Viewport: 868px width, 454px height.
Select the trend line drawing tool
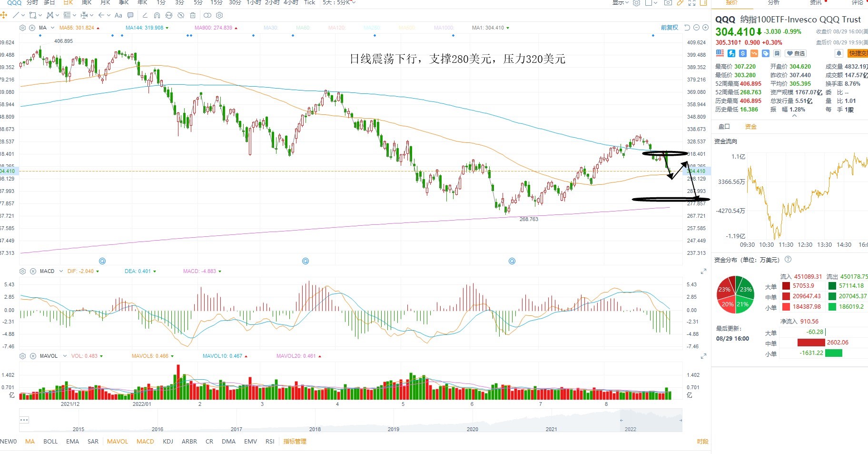coord(16,15)
